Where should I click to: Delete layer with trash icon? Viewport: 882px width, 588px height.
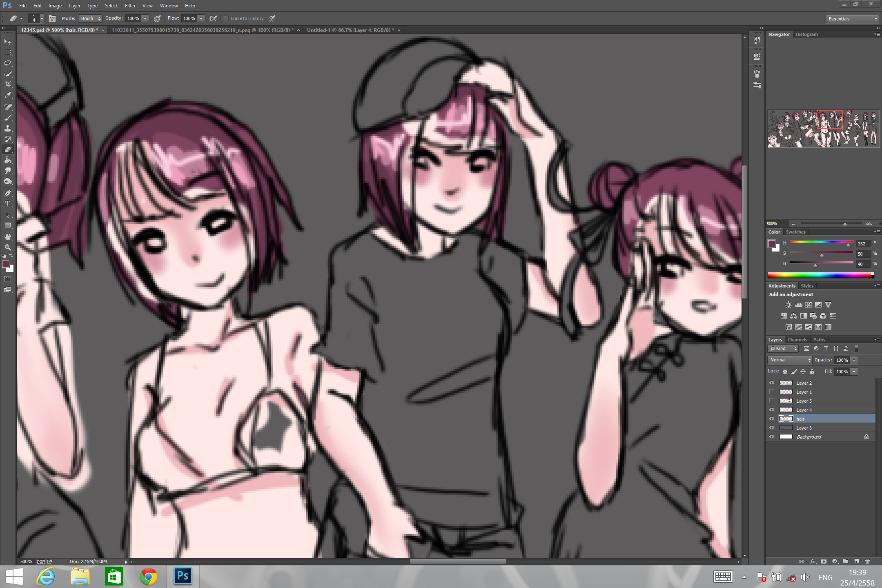(868, 561)
